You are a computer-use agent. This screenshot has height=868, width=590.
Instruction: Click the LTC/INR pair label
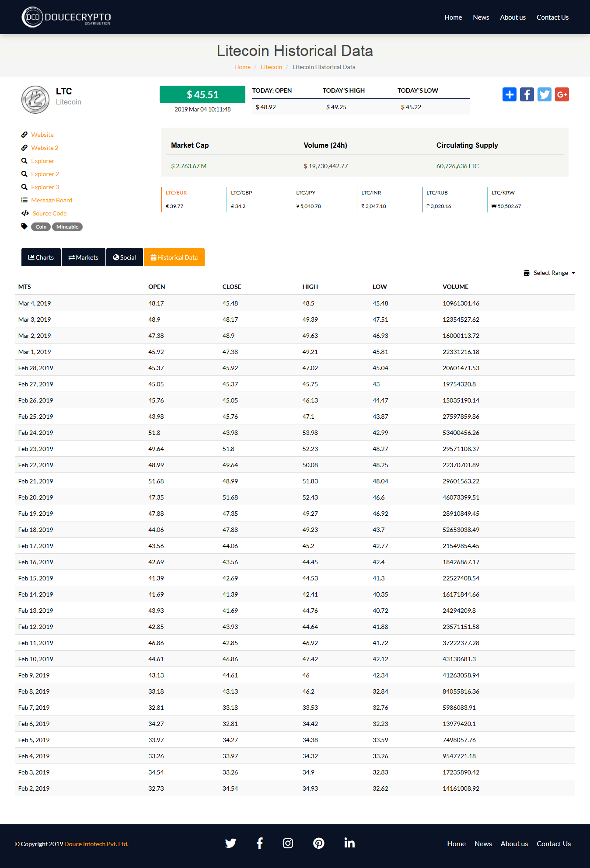(x=371, y=193)
